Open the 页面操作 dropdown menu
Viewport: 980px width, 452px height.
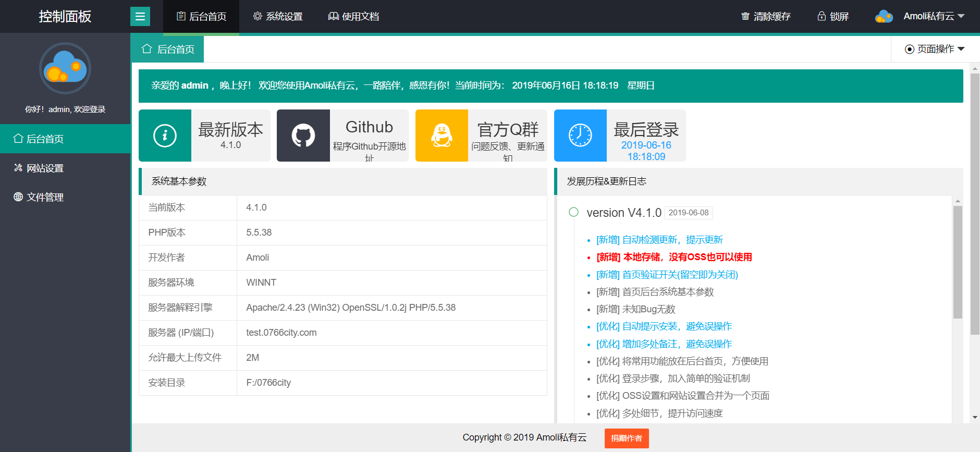935,49
